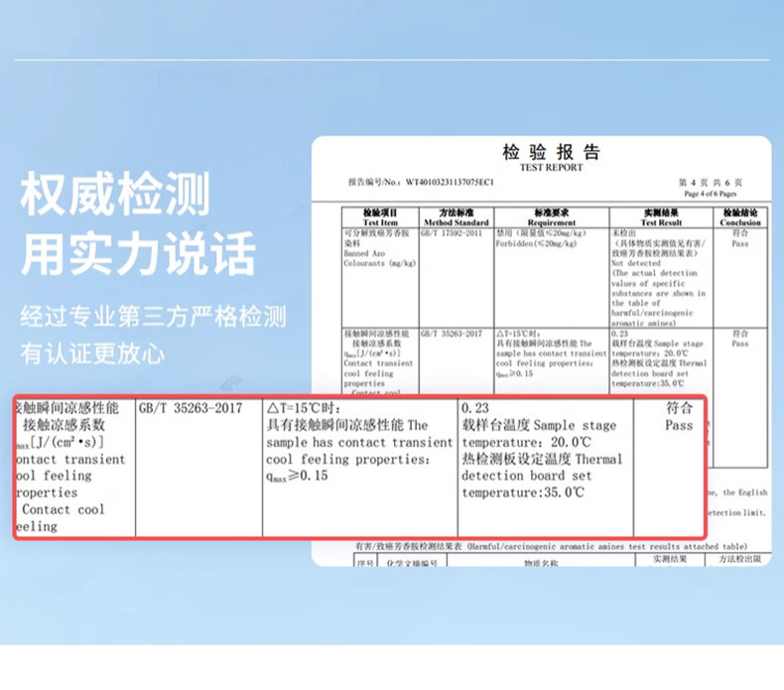The height and width of the screenshot is (690, 784).
Task: Click the large headline 权威检测
Action: pyautogui.click(x=116, y=195)
